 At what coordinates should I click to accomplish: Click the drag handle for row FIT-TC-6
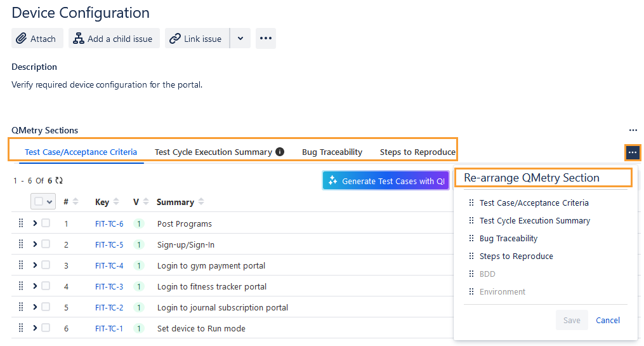21,223
